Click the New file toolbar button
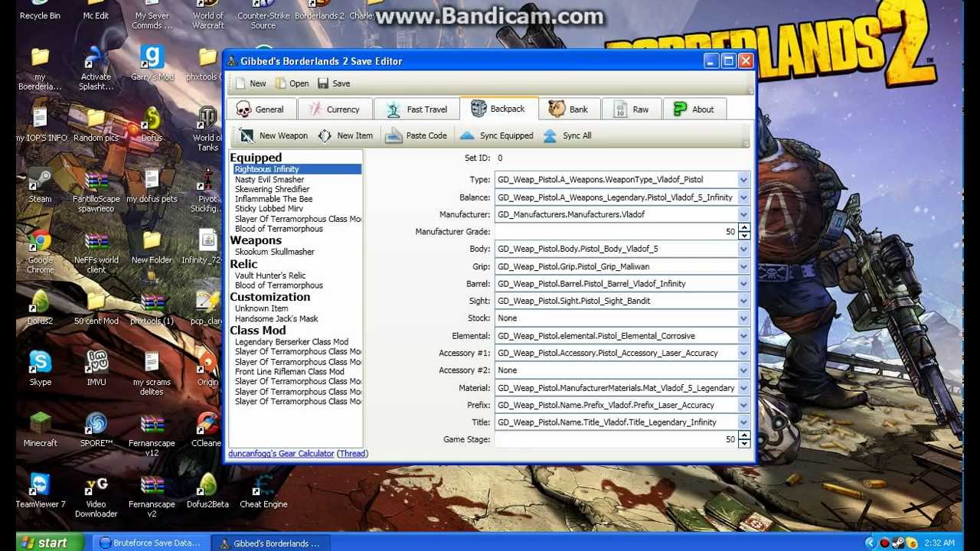The height and width of the screenshot is (551, 980). click(251, 83)
